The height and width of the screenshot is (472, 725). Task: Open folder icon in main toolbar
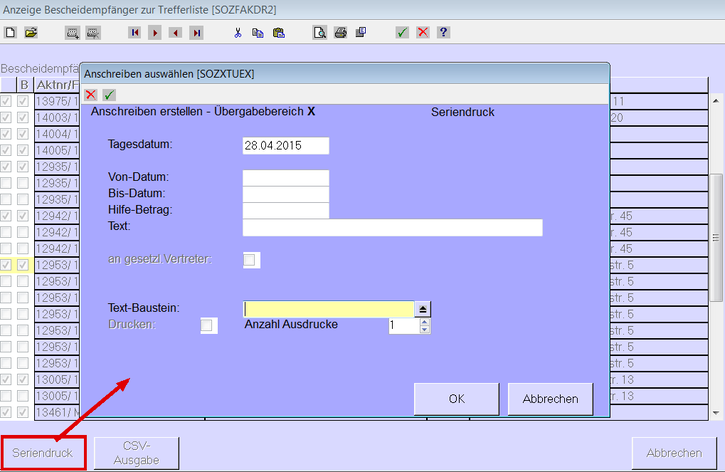[x=30, y=33]
